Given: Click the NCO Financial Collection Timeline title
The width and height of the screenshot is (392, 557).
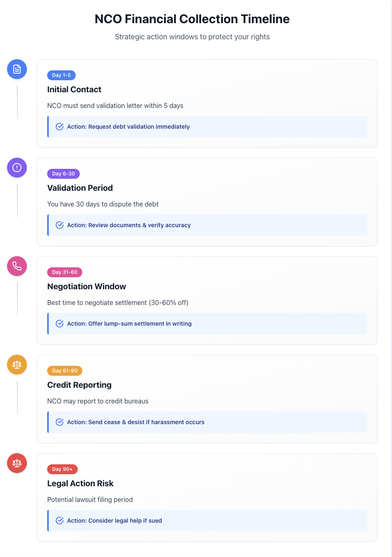Looking at the screenshot, I should (192, 19).
